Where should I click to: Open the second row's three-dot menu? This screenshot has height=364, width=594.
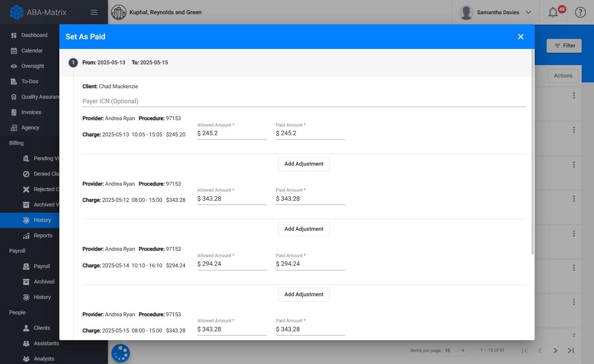[574, 130]
